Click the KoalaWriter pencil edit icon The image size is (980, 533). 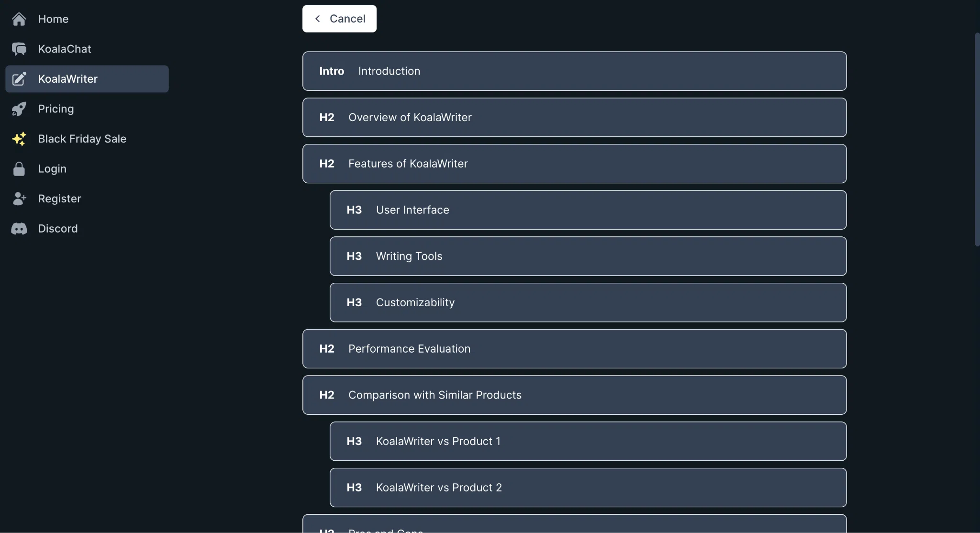point(19,79)
